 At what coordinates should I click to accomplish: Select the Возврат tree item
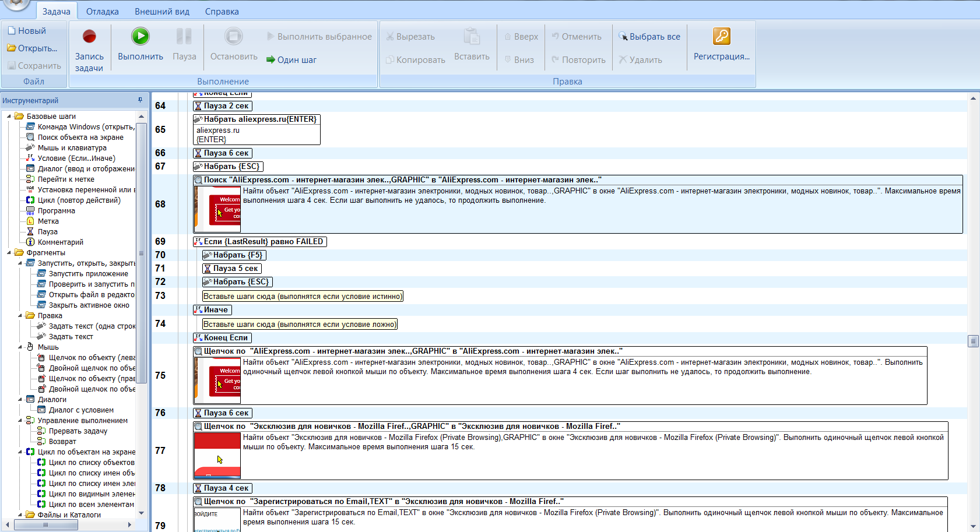[x=62, y=442]
